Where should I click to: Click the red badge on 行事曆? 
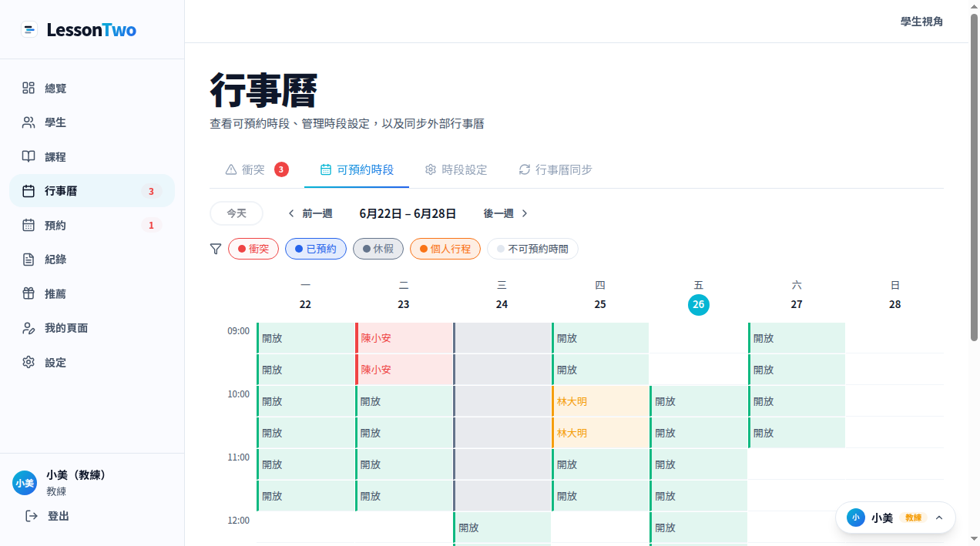(x=151, y=191)
